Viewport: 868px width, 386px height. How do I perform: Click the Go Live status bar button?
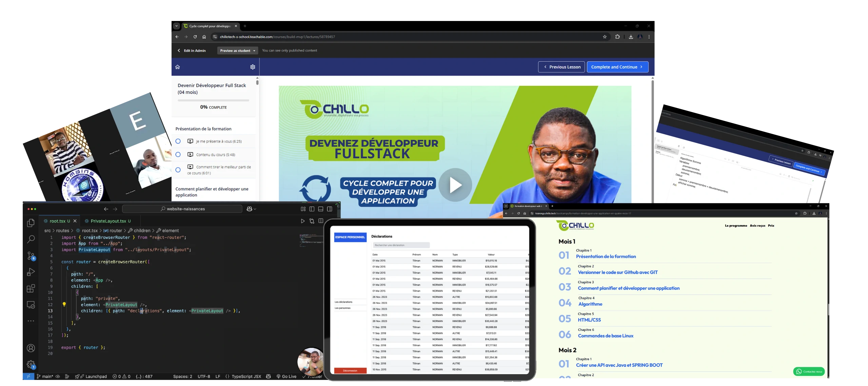pyautogui.click(x=286, y=377)
